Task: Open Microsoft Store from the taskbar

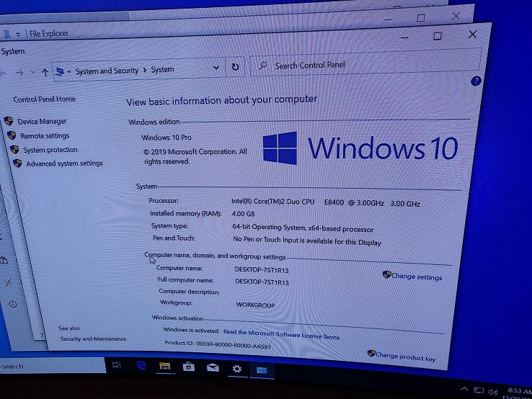Action: click(x=189, y=367)
